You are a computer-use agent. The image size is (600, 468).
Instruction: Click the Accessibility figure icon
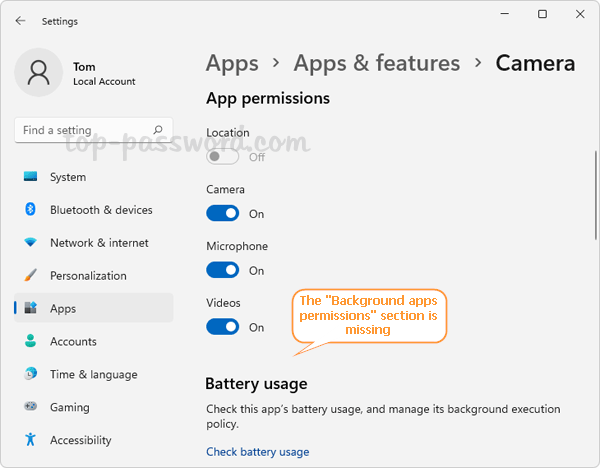click(30, 440)
